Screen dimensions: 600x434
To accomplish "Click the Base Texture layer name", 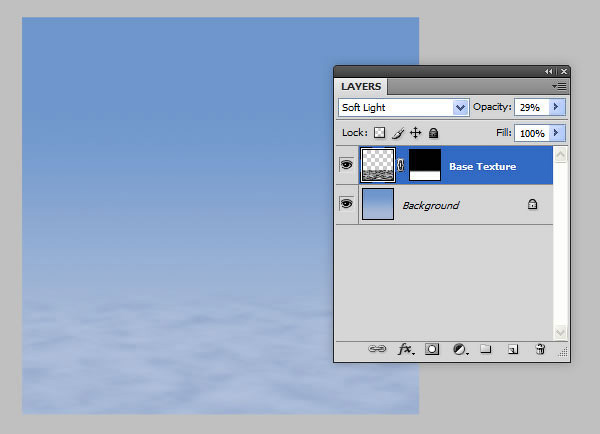I will coord(483,166).
